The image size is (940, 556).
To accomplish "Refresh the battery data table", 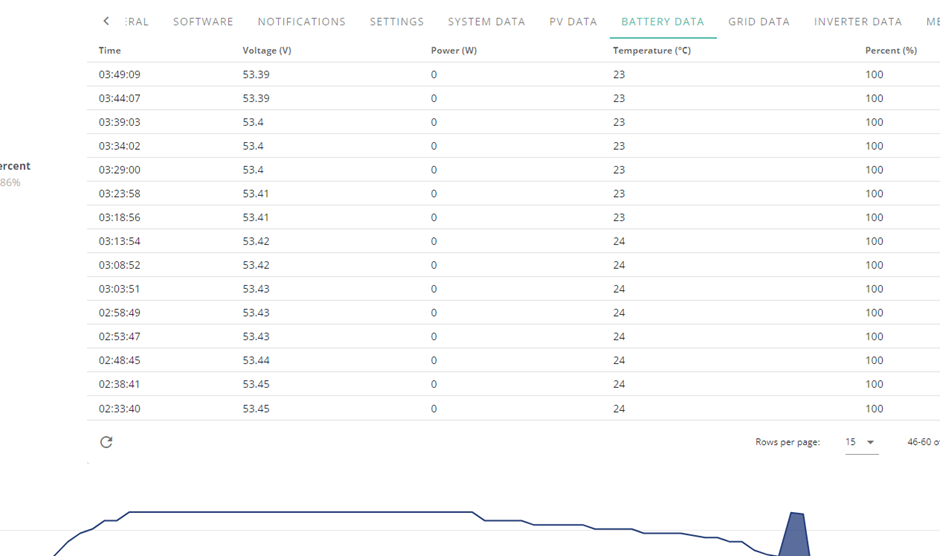I will tap(106, 442).
